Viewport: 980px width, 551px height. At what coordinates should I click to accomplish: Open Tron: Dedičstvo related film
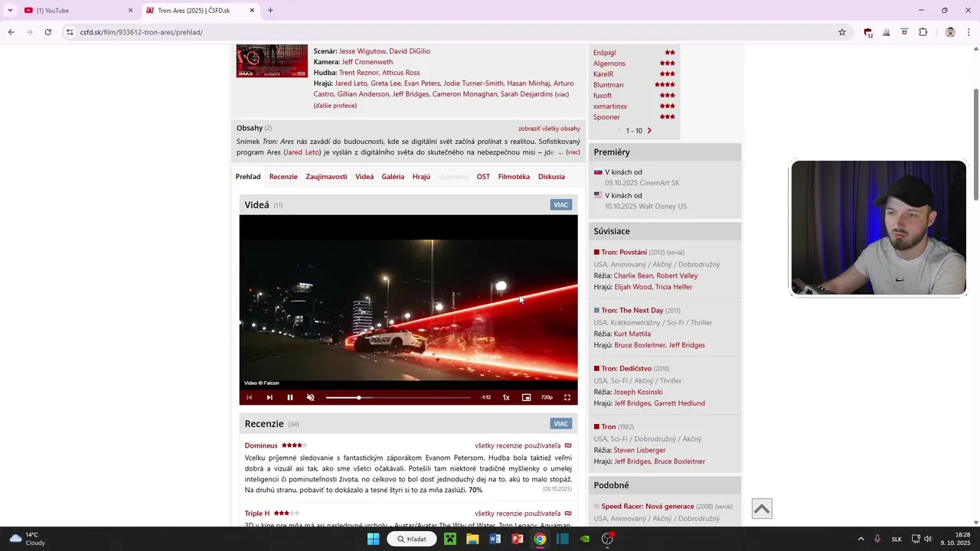(x=626, y=369)
